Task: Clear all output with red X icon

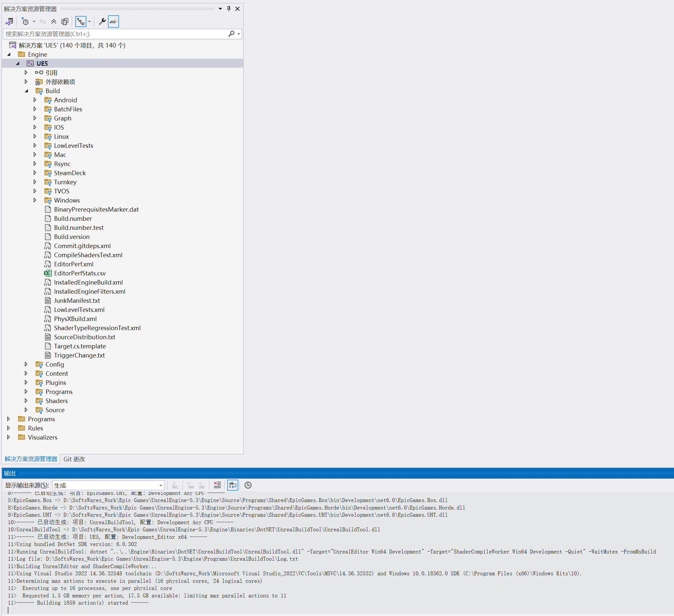Action: coord(217,485)
